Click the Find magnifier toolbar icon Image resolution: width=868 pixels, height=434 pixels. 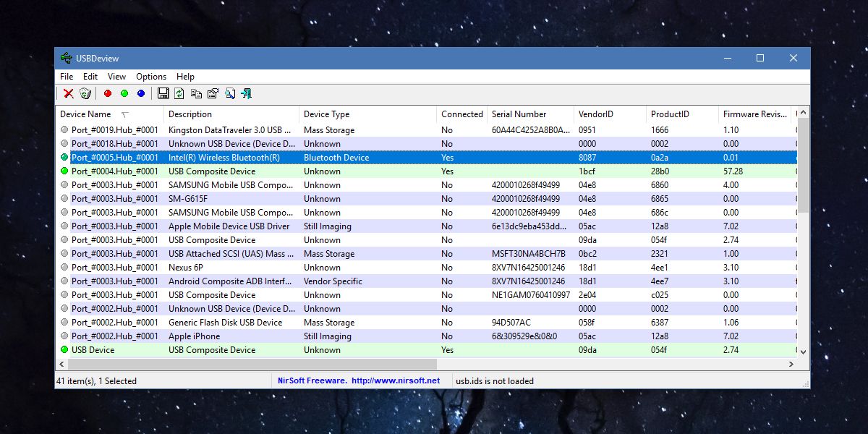pyautogui.click(x=230, y=93)
